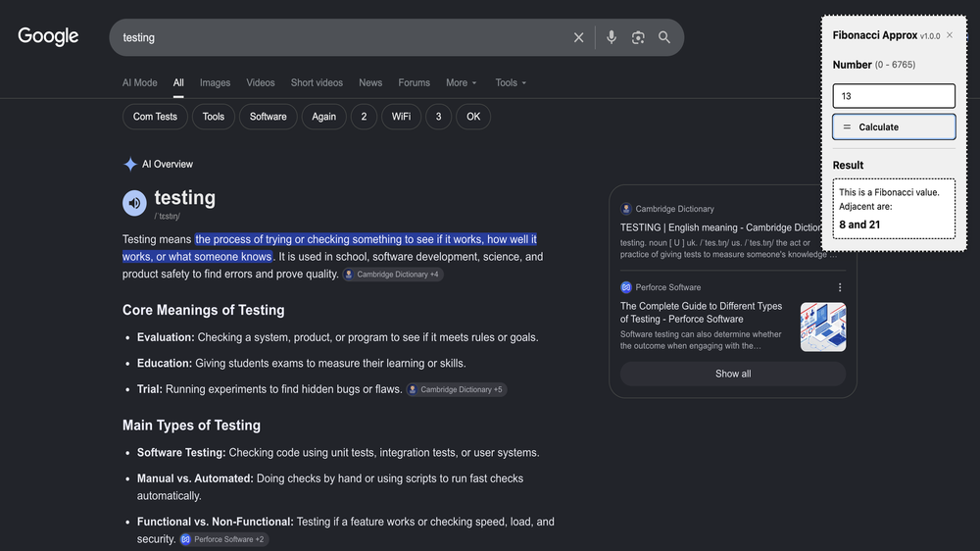Select the Com Tests filter chip
This screenshot has width=980, height=551.
tap(155, 117)
